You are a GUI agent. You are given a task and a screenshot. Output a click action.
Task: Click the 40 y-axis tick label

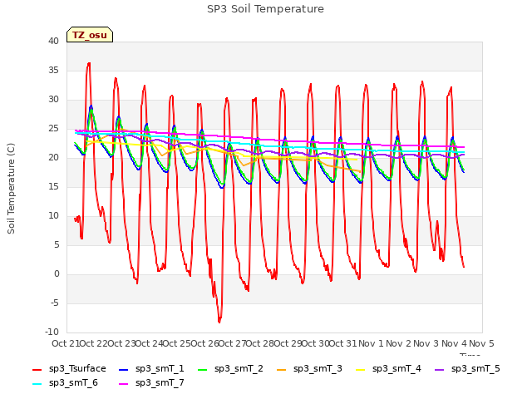click(x=53, y=41)
